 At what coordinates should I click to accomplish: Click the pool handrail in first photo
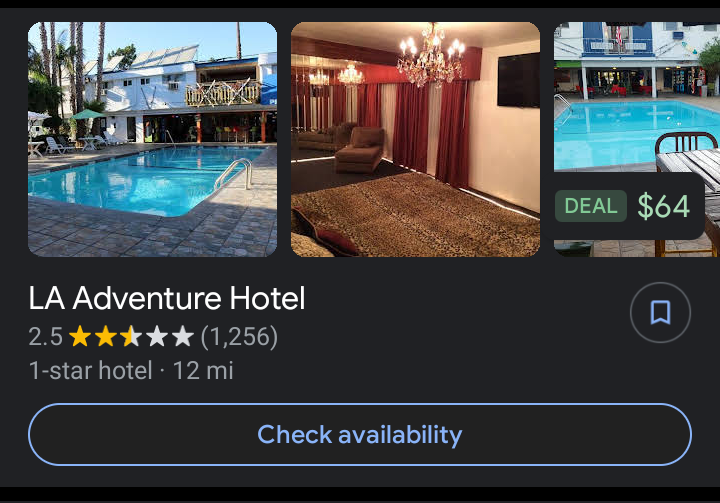click(233, 174)
